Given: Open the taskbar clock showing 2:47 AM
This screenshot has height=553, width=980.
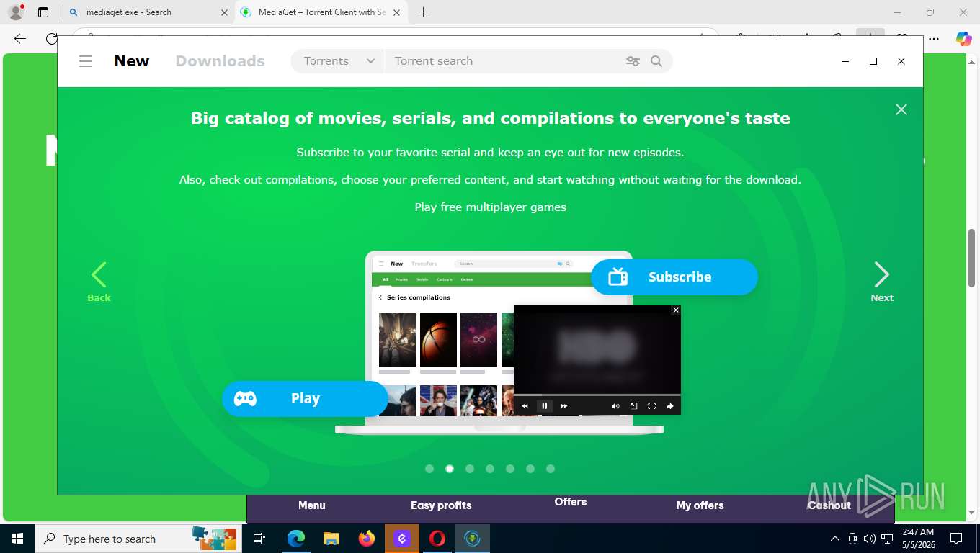Looking at the screenshot, I should click(918, 539).
